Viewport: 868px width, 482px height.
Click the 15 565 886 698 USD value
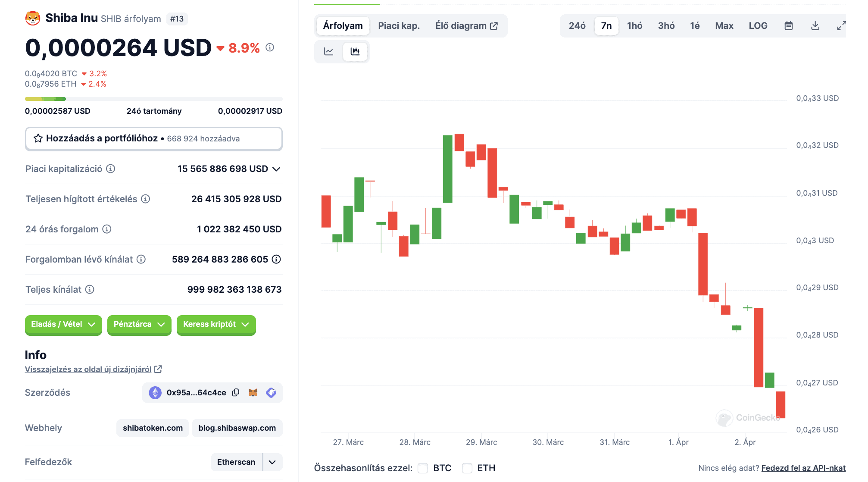[223, 169]
